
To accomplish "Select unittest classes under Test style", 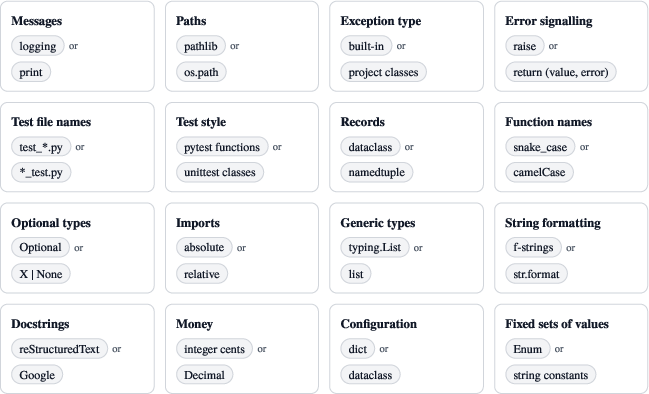I will [x=220, y=172].
